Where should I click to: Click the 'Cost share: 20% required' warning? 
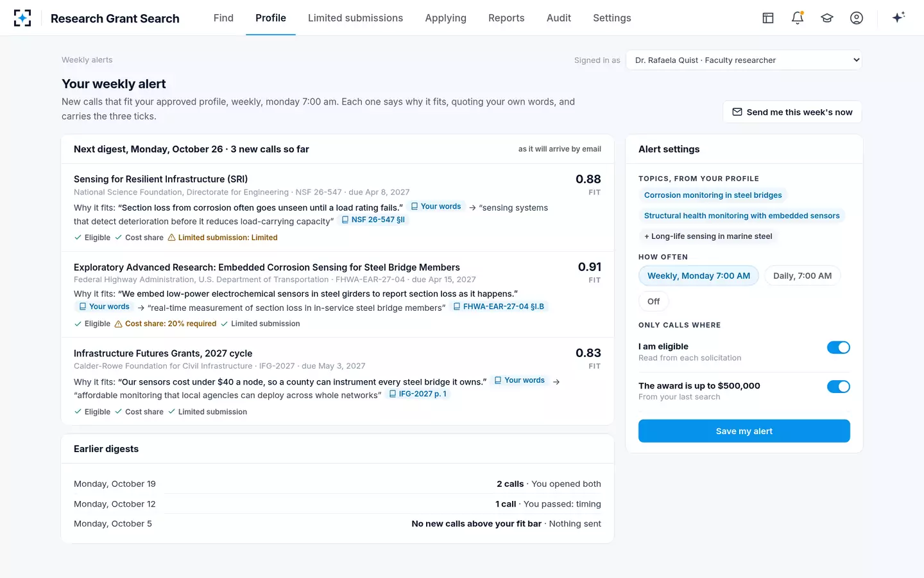click(x=166, y=324)
